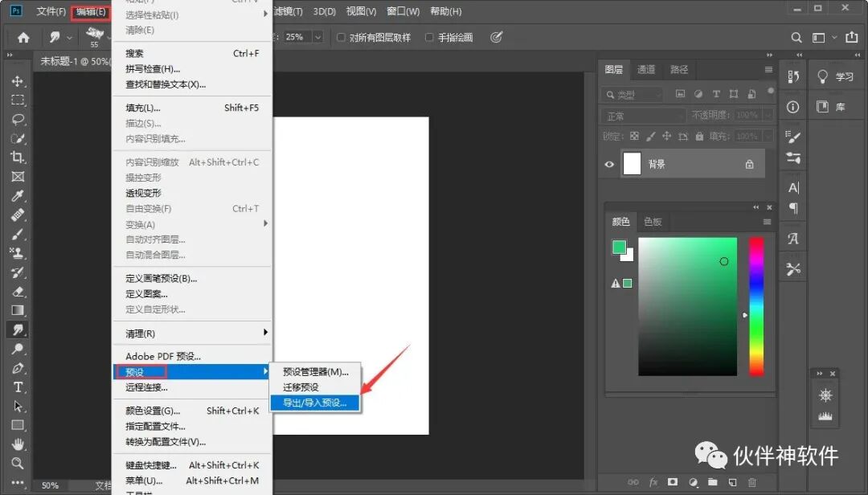Open the layer opacity 100% dropdown
The height and width of the screenshot is (495, 868).
pyautogui.click(x=768, y=115)
